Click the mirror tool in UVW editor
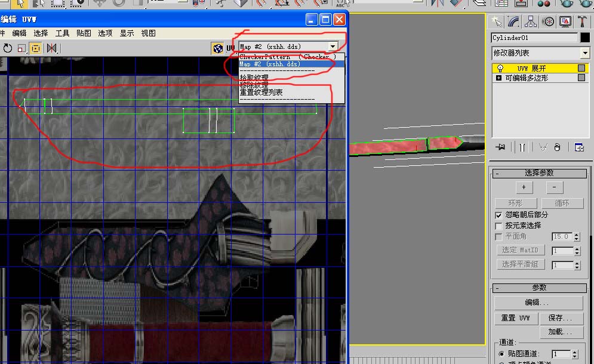 [x=51, y=48]
